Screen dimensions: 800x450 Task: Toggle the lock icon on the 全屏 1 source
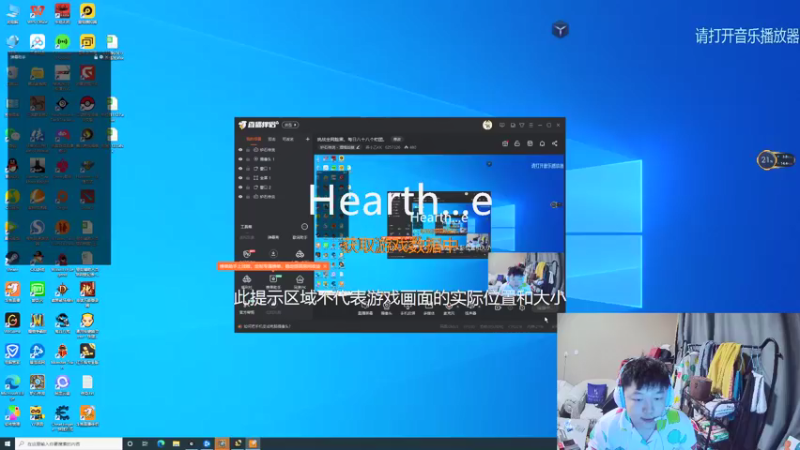click(248, 178)
